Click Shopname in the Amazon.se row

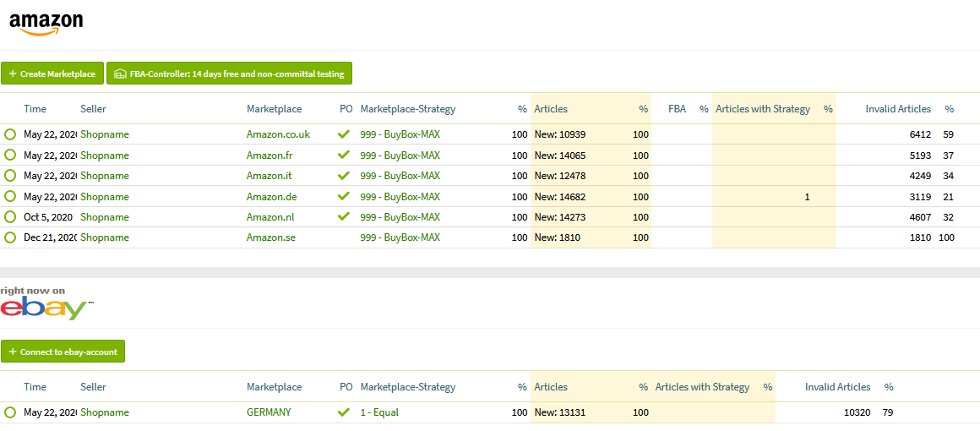click(x=105, y=237)
